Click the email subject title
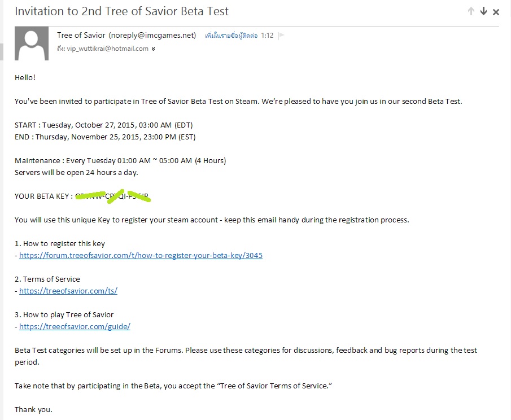 pyautogui.click(x=121, y=11)
